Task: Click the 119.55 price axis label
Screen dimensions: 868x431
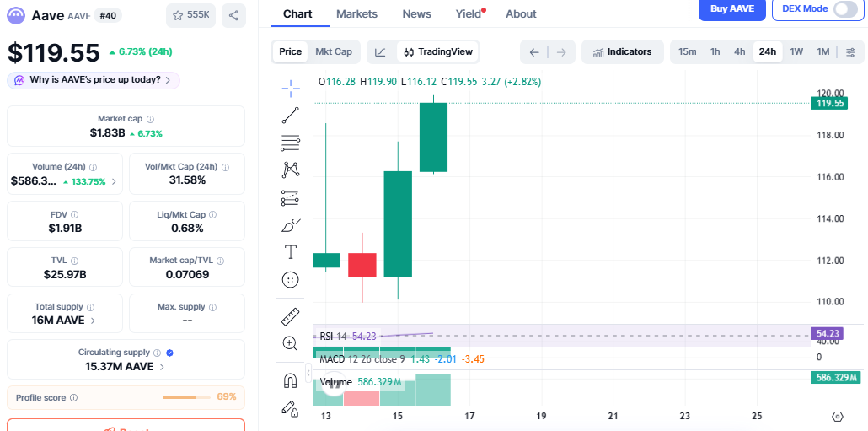Action: (x=828, y=103)
